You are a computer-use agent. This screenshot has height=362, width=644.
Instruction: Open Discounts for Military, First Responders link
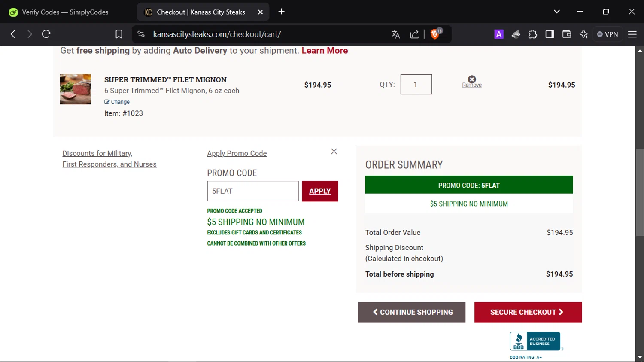click(x=109, y=159)
